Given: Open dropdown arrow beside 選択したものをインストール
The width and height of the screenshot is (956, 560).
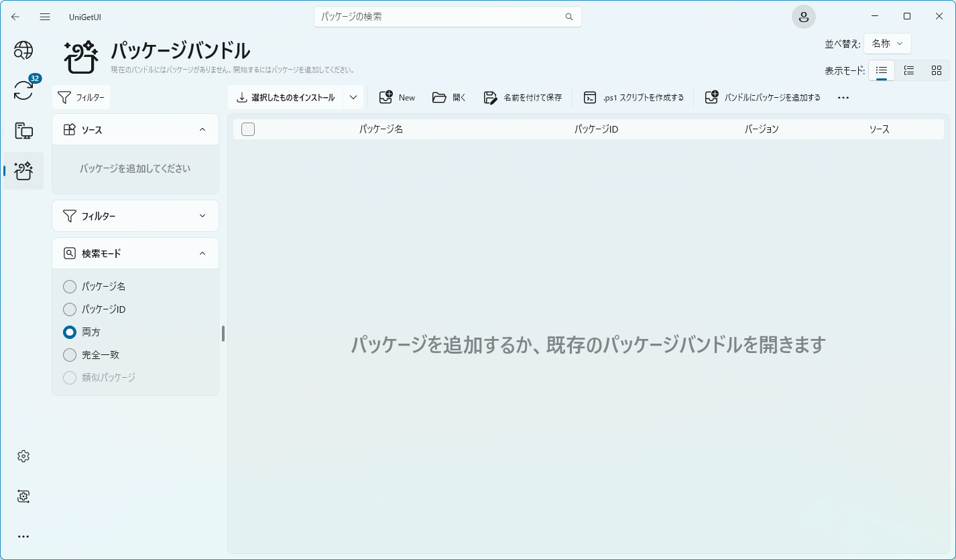Looking at the screenshot, I should (353, 97).
